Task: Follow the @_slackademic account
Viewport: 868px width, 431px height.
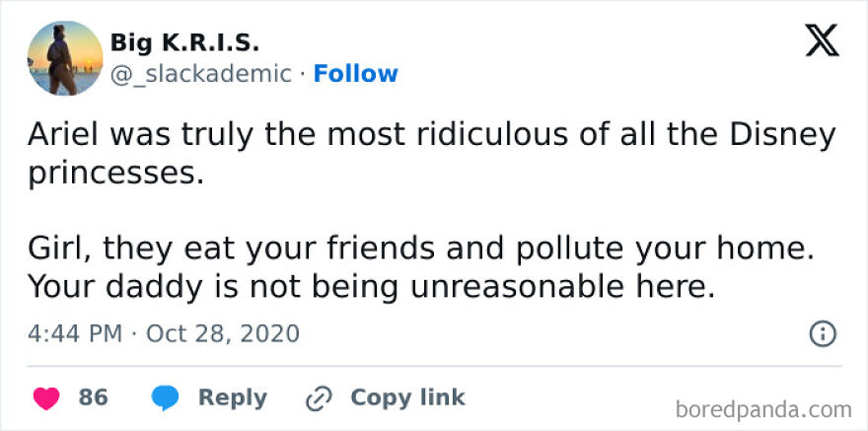Action: 355,74
